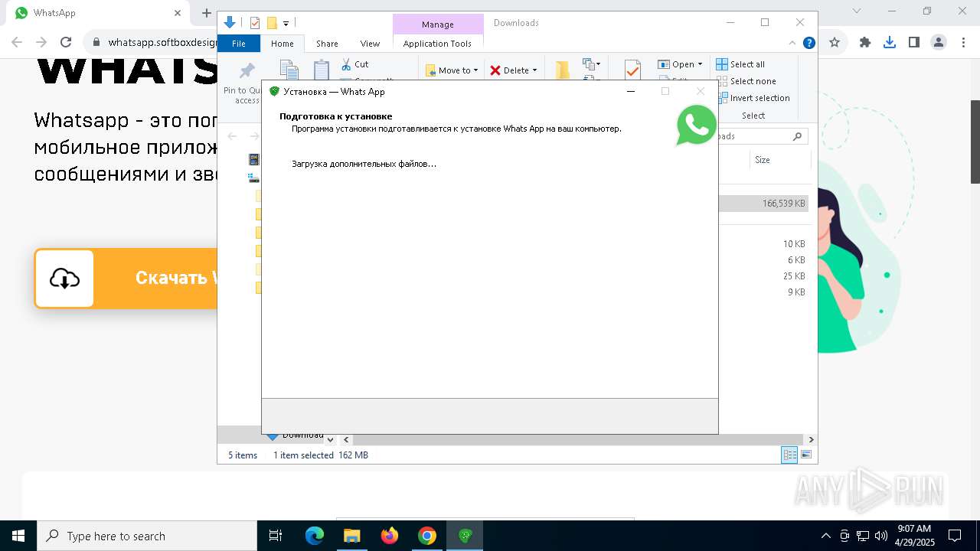Viewport: 980px width, 551px height.
Task: Open File Explorer from taskbar
Action: pyautogui.click(x=352, y=536)
